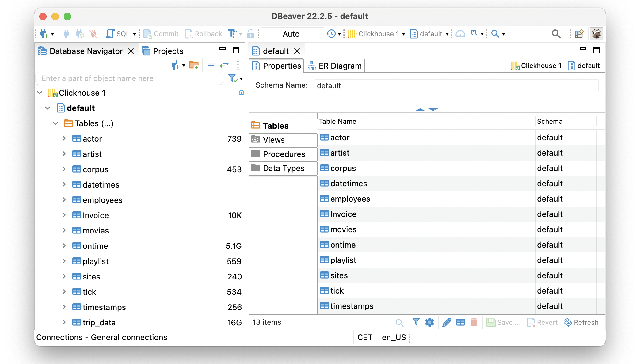640x364 pixels.
Task: Close the Database Navigator tab
Action: [131, 51]
